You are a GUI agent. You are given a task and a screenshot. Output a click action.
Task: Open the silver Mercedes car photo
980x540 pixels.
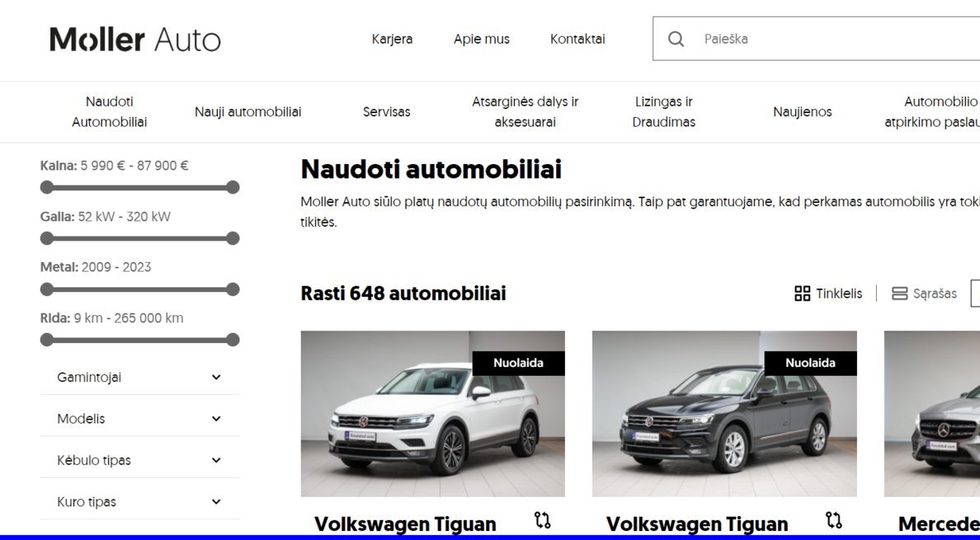tap(932, 414)
